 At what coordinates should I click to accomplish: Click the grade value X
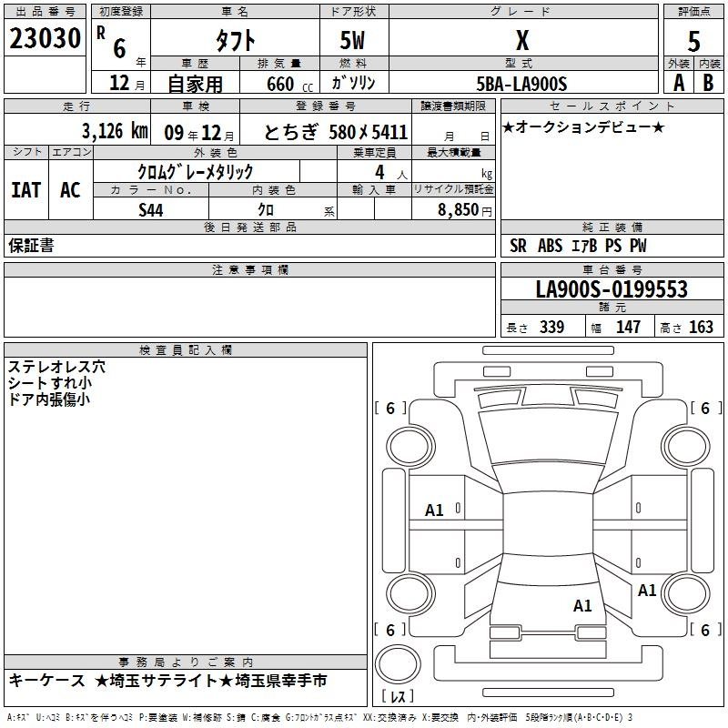click(x=522, y=40)
